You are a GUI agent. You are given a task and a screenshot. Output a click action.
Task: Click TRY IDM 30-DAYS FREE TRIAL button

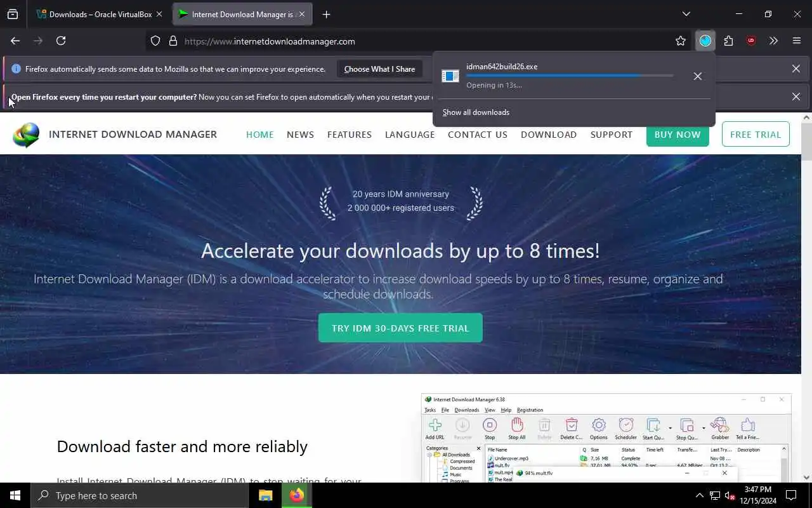tap(400, 328)
